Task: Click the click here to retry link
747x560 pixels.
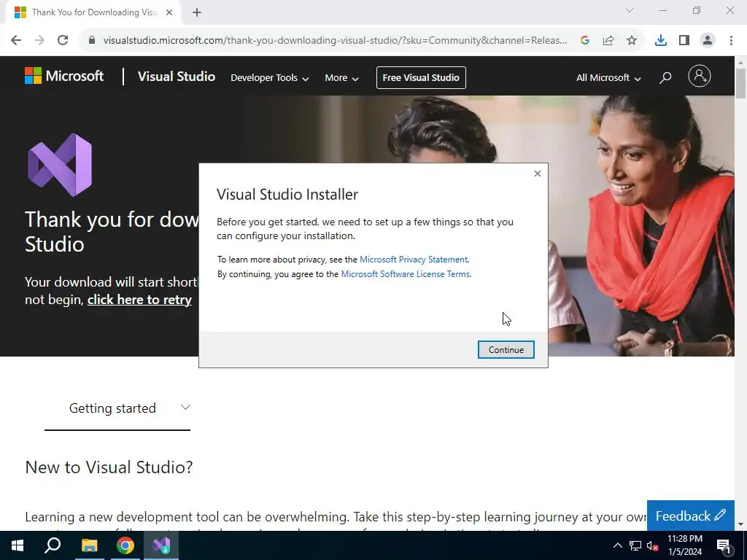Action: (x=139, y=300)
